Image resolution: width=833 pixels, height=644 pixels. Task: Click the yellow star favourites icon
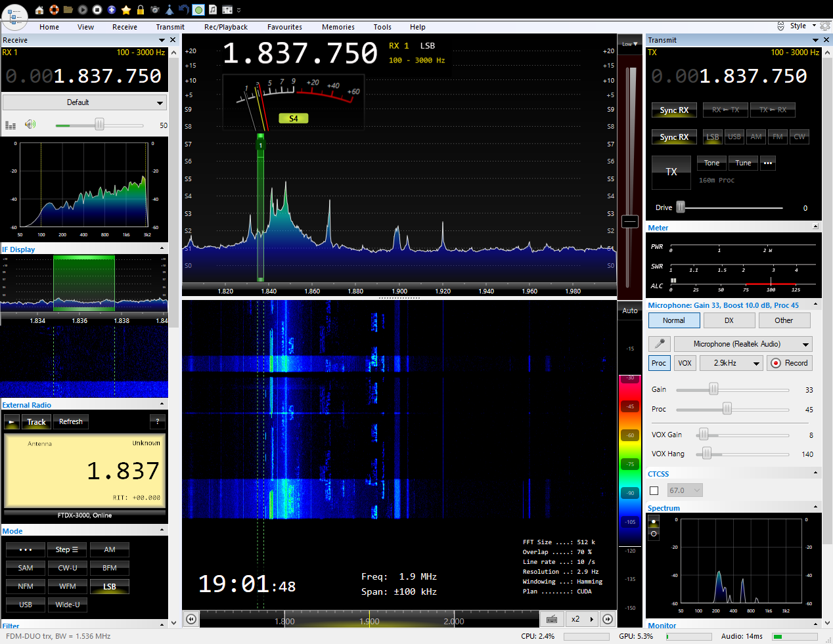coord(126,10)
